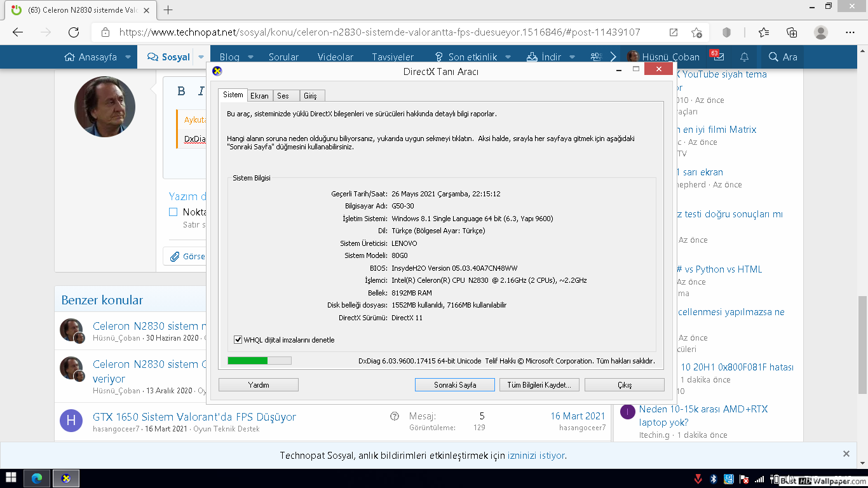Click the 'izninizi istiyor' notification link
The height and width of the screenshot is (488, 868).
tap(536, 455)
